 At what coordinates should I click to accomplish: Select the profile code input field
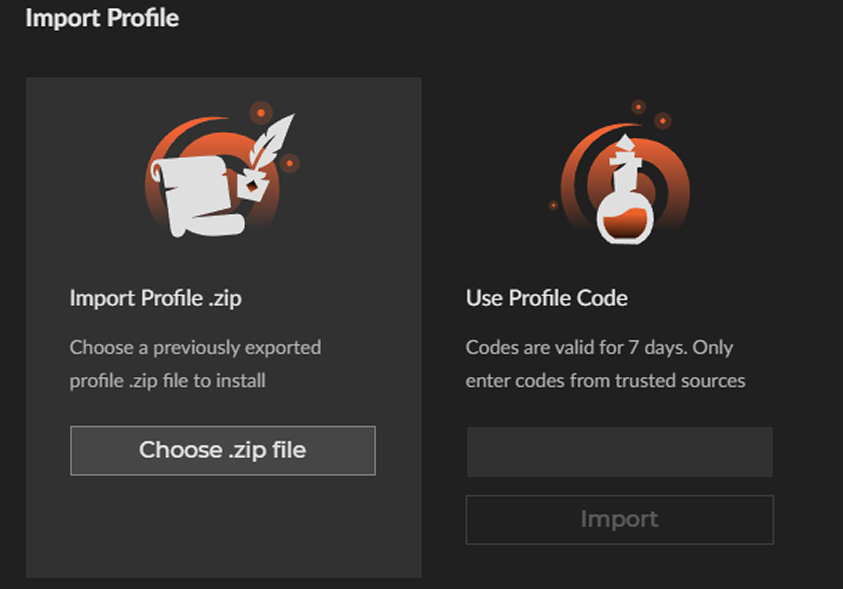[619, 452]
